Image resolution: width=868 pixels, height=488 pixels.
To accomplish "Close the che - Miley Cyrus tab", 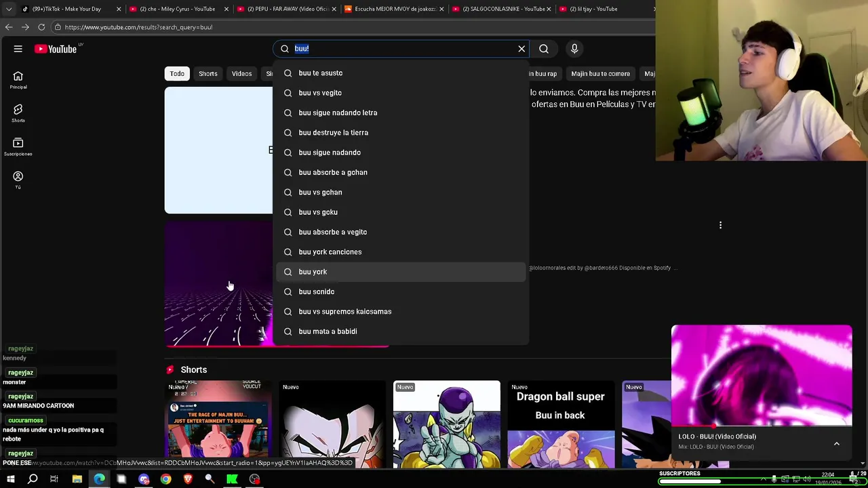I will tap(226, 9).
